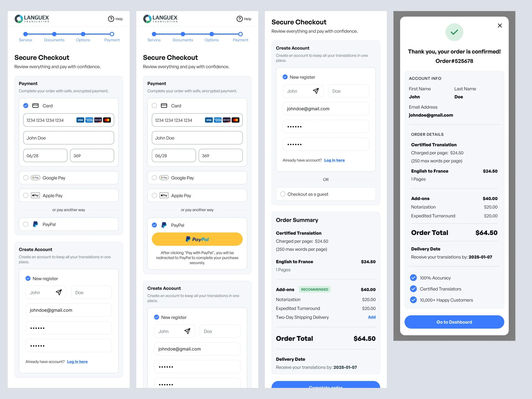Click the Go to Dashboard button

(x=454, y=322)
